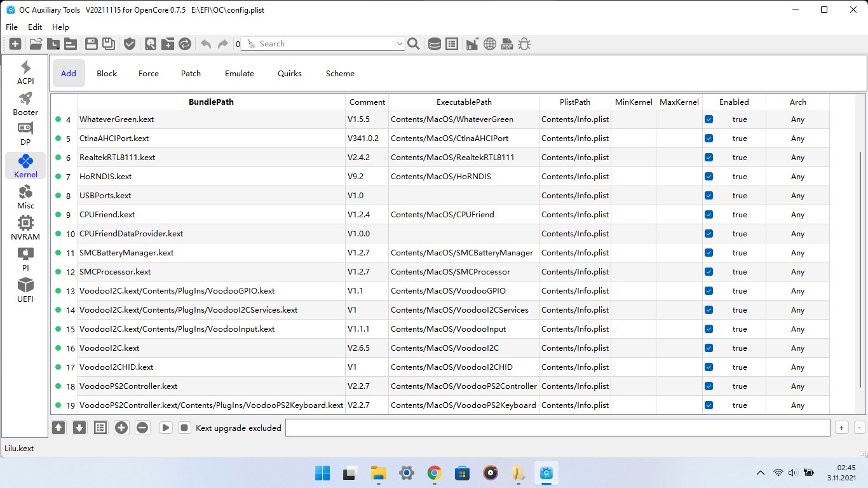Click the bug report icon in toolbar
The height and width of the screenshot is (488, 868).
(524, 44)
